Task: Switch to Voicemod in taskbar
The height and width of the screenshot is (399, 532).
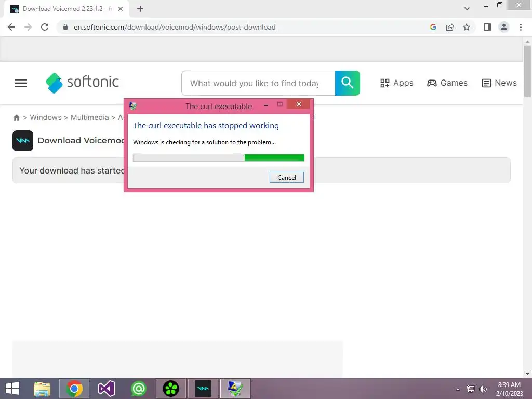Action: 203,389
